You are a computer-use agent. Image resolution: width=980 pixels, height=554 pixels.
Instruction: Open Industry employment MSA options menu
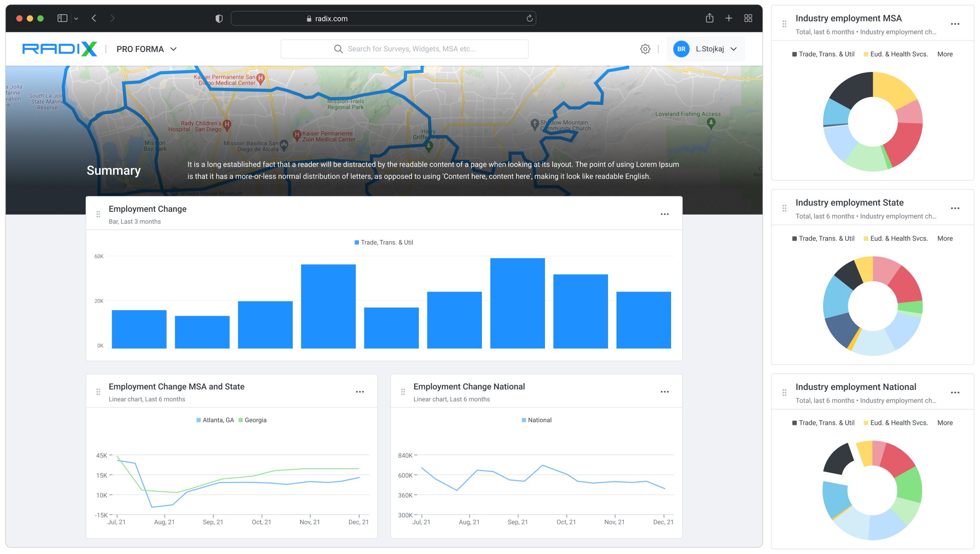point(955,24)
